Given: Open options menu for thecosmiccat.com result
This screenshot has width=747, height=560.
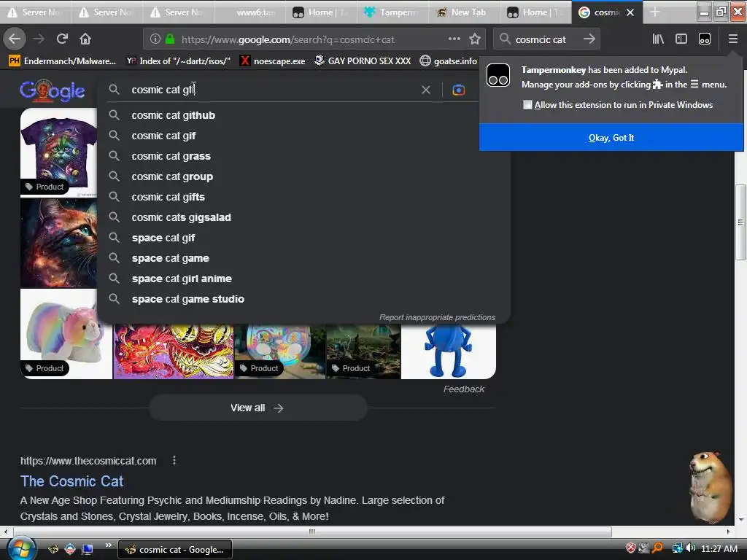Looking at the screenshot, I should [174, 461].
